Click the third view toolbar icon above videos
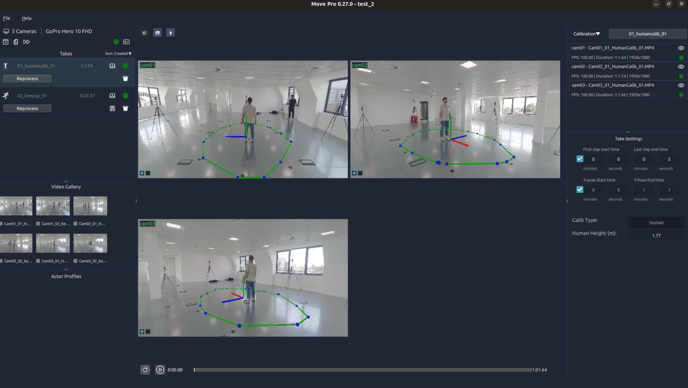This screenshot has height=388, width=688. (171, 33)
